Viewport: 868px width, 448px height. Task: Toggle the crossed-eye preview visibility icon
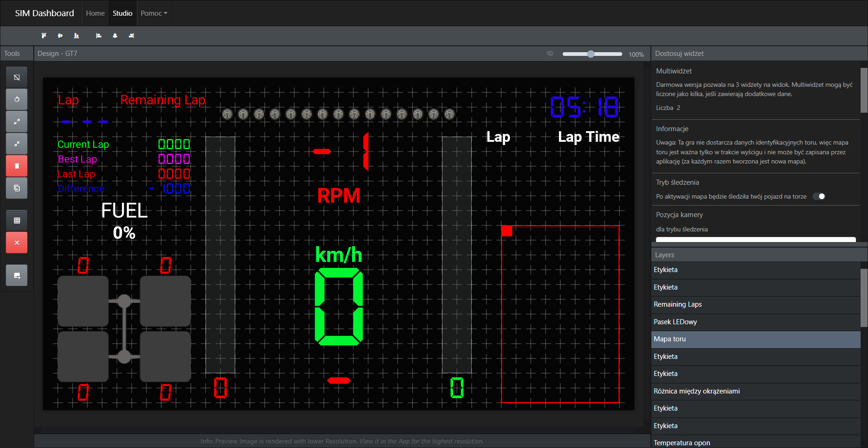click(x=550, y=54)
